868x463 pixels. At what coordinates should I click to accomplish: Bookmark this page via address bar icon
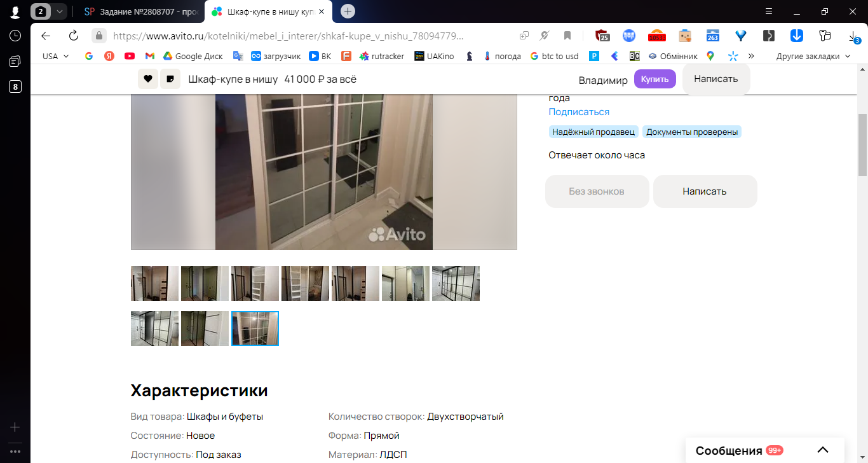point(567,36)
